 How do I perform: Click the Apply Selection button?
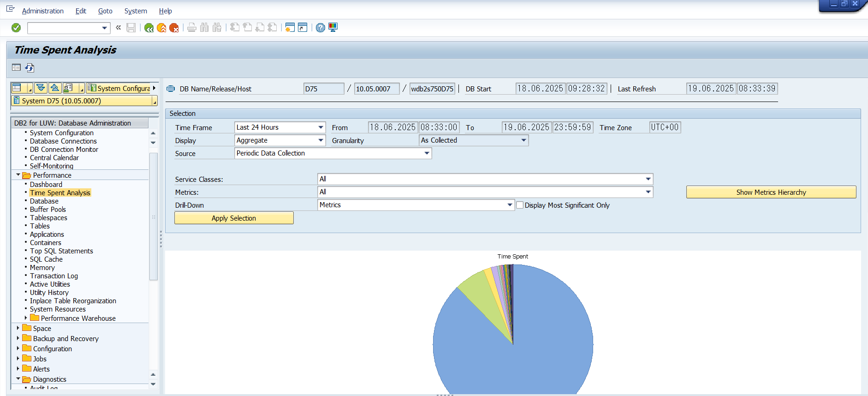[x=234, y=218]
